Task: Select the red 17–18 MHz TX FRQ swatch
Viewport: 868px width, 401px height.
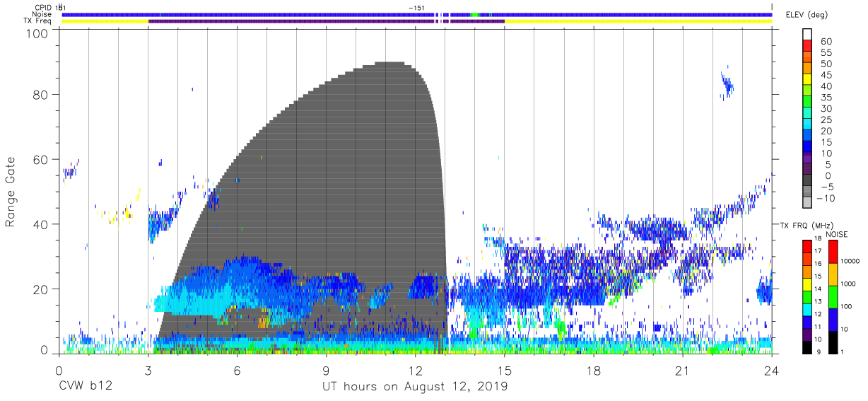Action: 807,246
